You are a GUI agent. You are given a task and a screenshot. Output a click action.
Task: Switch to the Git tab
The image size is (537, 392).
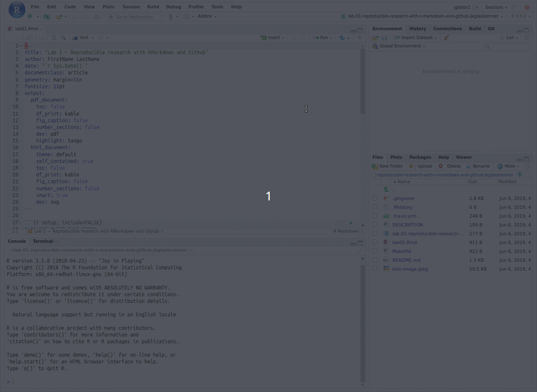491,29
